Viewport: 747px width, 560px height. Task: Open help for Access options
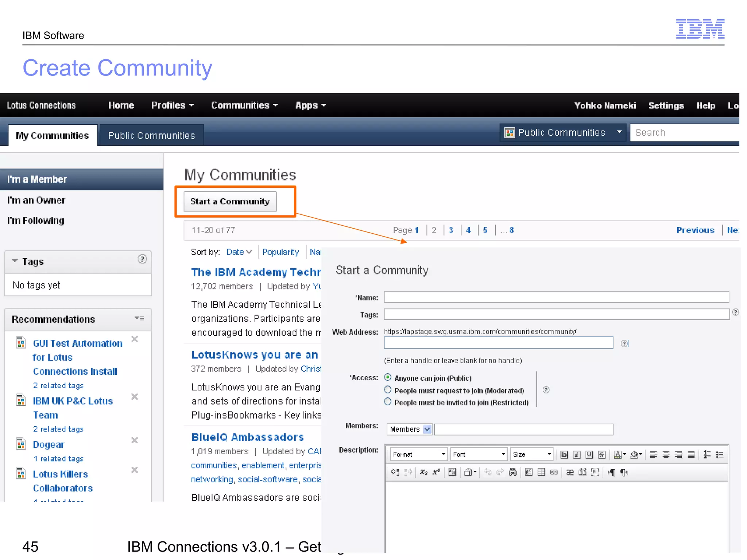pyautogui.click(x=546, y=390)
